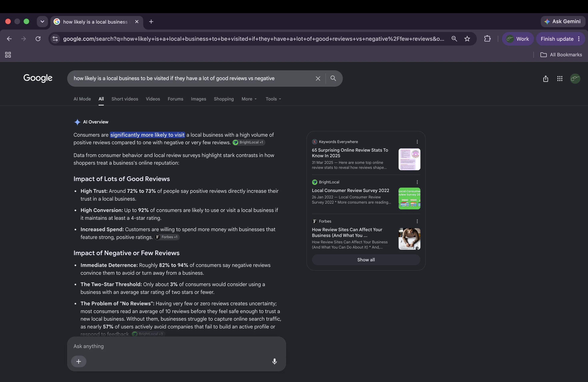Screen dimensions: 588x382
Task: Click Show all sources button
Action: [x=366, y=260]
